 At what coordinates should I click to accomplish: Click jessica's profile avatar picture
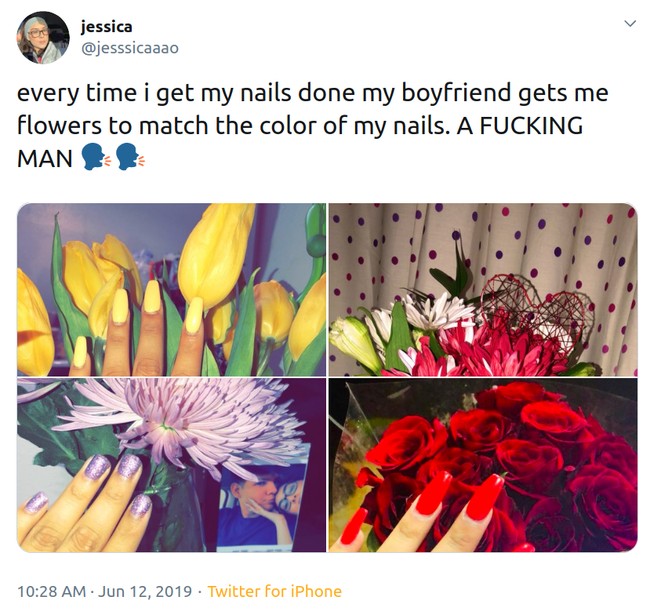(43, 38)
